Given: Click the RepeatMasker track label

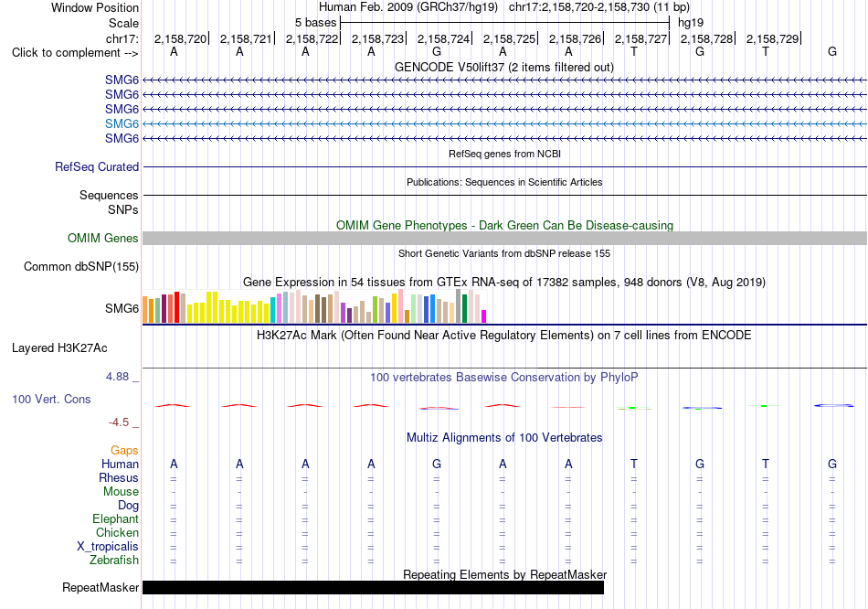Looking at the screenshot, I should (x=101, y=587).
